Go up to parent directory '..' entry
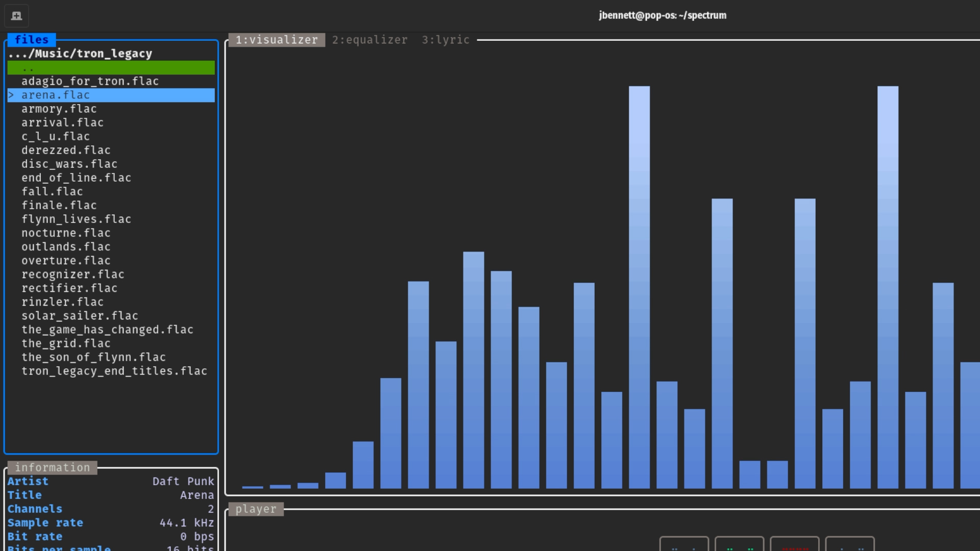This screenshot has height=551, width=980. click(x=111, y=68)
